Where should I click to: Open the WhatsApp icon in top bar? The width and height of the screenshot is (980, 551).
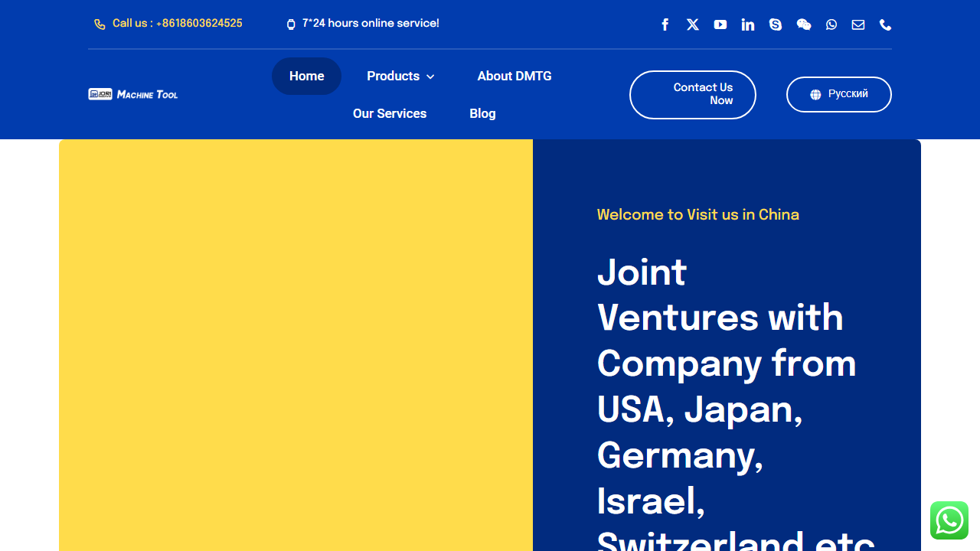point(831,24)
